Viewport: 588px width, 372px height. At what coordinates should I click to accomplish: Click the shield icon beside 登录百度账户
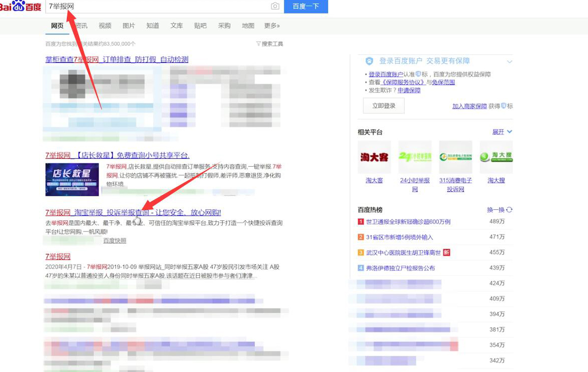[x=369, y=61]
